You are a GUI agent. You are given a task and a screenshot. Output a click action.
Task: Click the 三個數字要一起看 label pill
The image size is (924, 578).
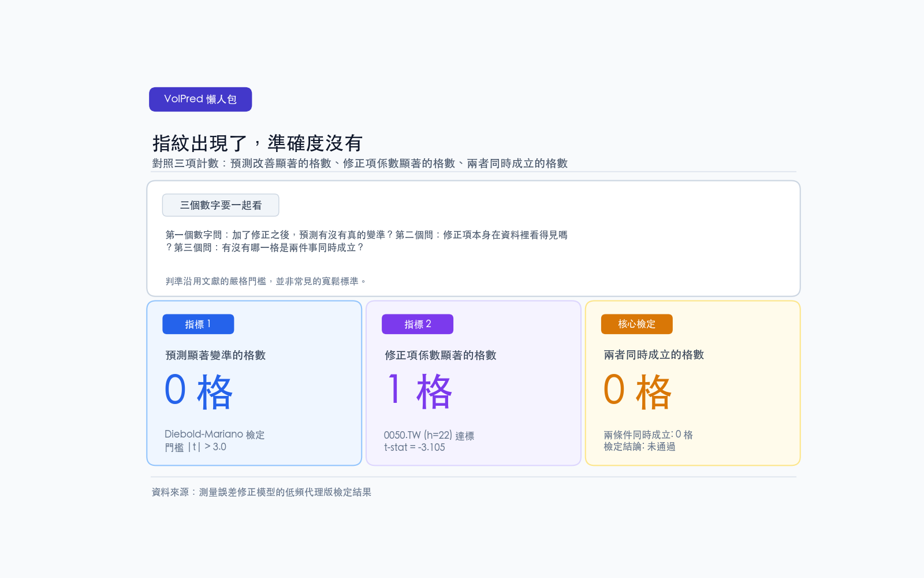pos(221,205)
